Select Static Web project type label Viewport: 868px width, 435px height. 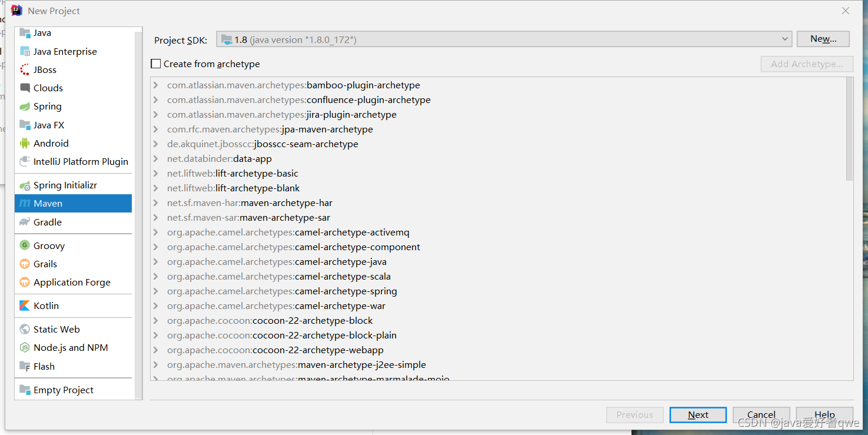pyautogui.click(x=56, y=329)
